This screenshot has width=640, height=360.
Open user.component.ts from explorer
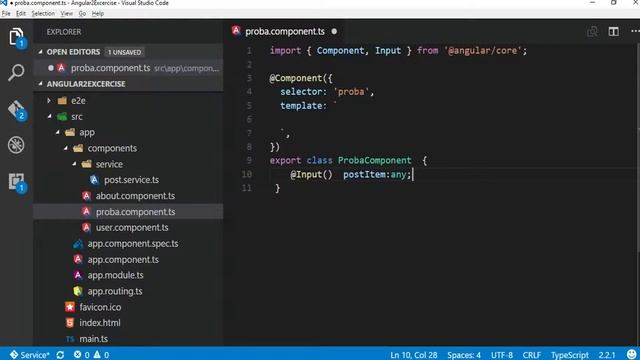point(132,228)
